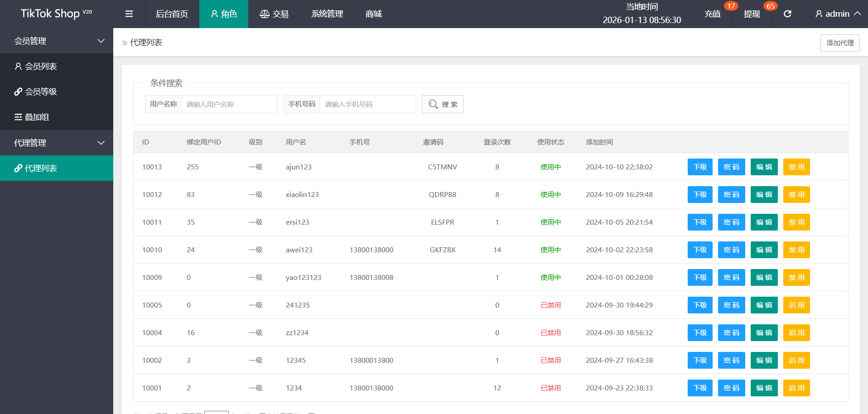868x414 pixels.
Task: Click the sidebar collapse hamburger icon
Action: pos(129,14)
